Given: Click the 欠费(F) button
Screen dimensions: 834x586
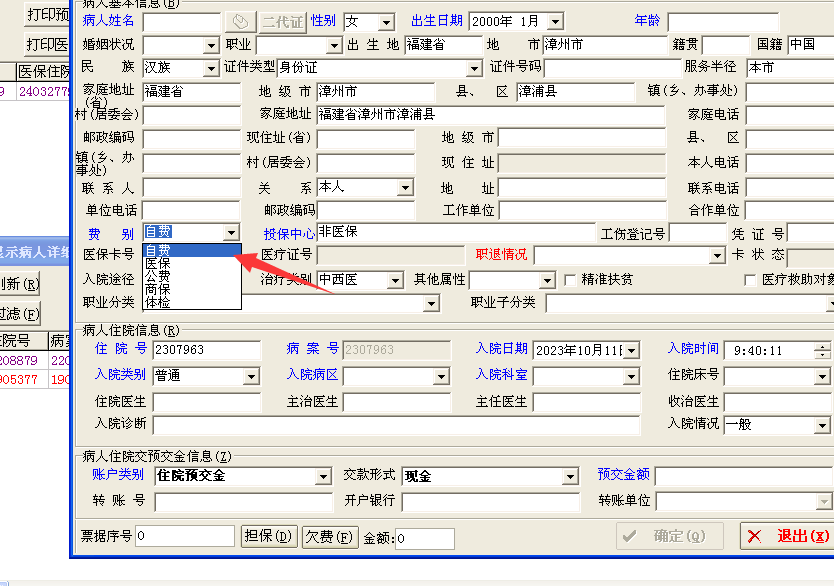Looking at the screenshot, I should pos(330,537).
